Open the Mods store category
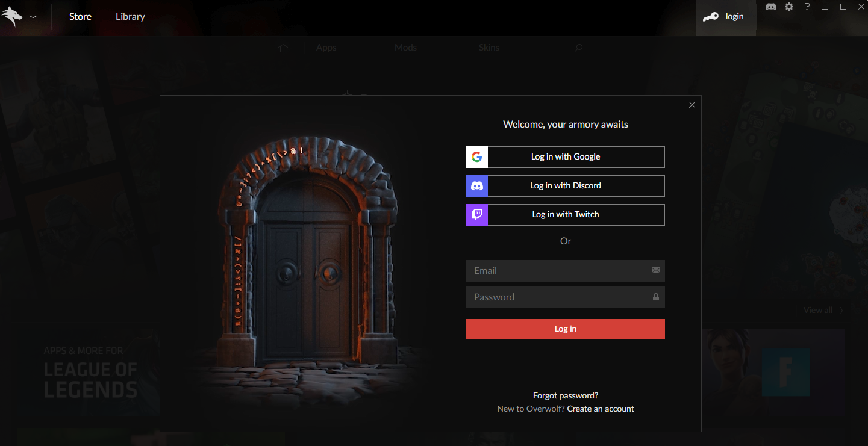868x446 pixels. tap(405, 48)
